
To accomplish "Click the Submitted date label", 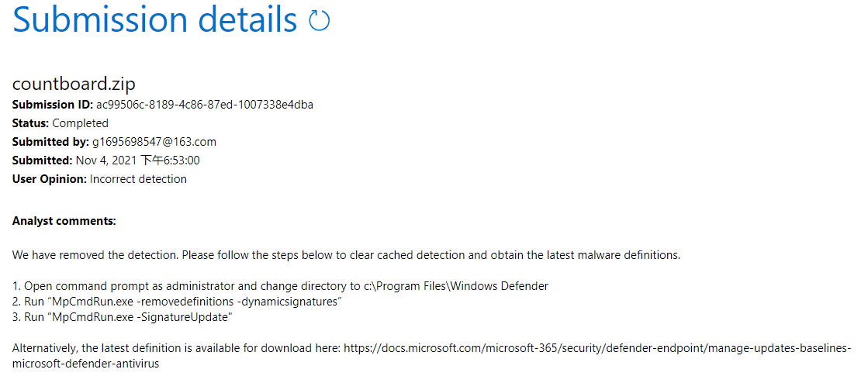I will (x=42, y=160).
